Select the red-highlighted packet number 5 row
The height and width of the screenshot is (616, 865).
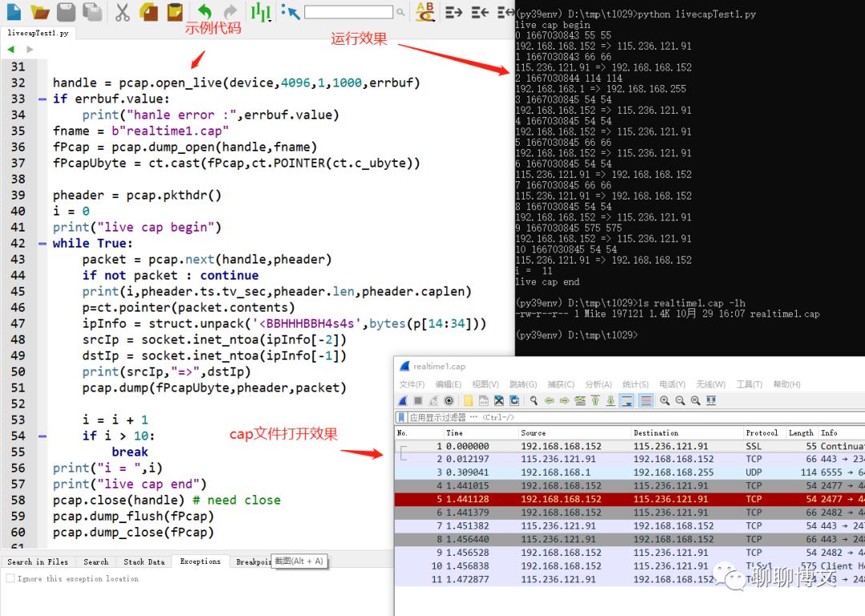(x=630, y=499)
